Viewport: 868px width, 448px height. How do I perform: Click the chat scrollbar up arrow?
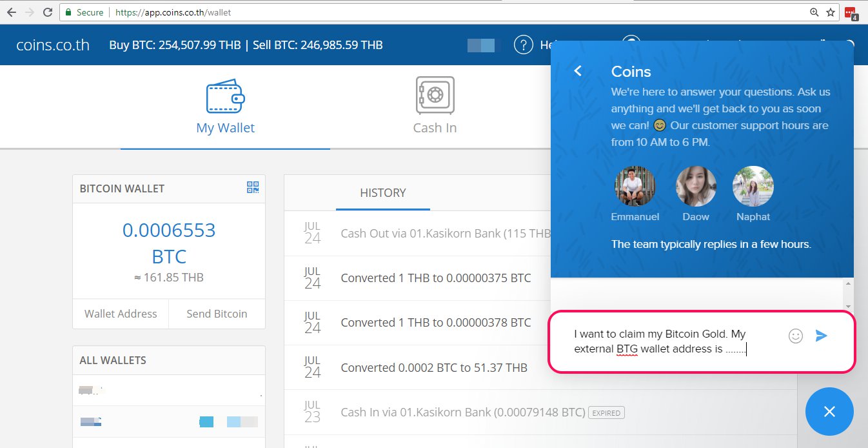(848, 284)
